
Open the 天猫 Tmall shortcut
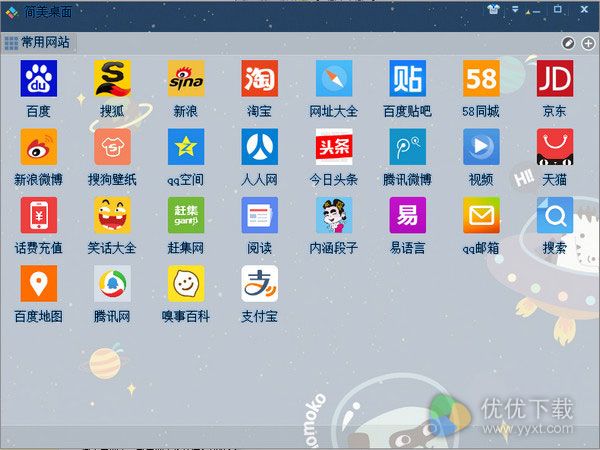point(555,147)
